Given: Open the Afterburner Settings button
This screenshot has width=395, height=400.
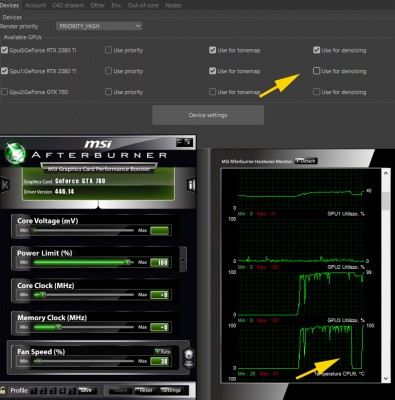Looking at the screenshot, I should [171, 390].
